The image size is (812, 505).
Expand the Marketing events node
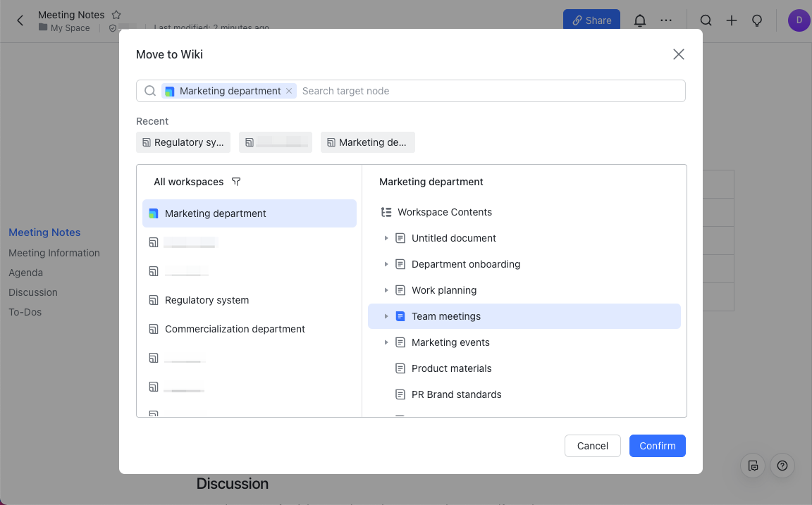(x=386, y=342)
